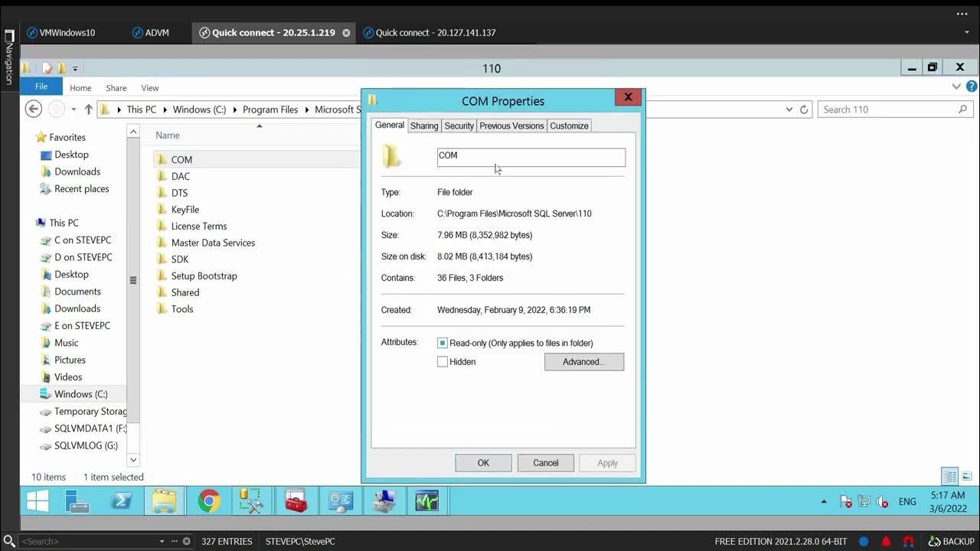Click the Properties quick access toolbar icon
Image resolution: width=980 pixels, height=551 pixels.
pos(47,68)
